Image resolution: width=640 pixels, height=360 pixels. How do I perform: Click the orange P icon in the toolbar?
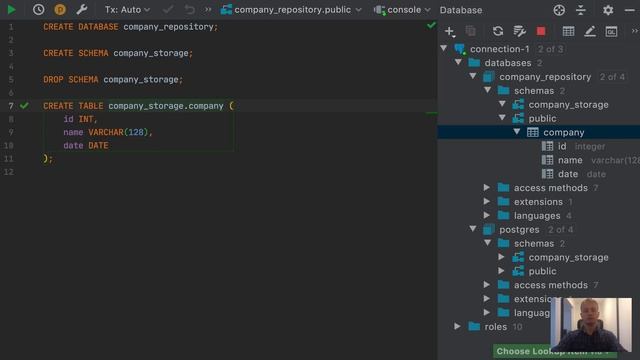click(x=60, y=9)
